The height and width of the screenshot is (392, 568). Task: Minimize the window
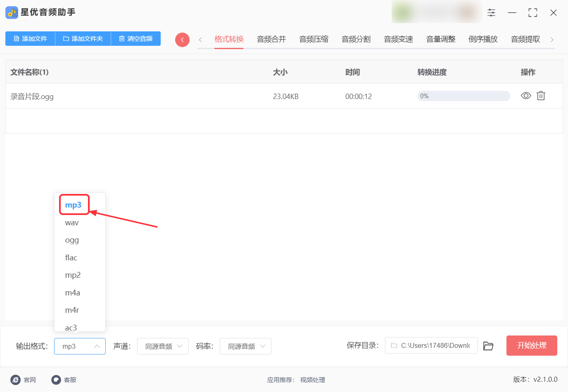coord(512,13)
